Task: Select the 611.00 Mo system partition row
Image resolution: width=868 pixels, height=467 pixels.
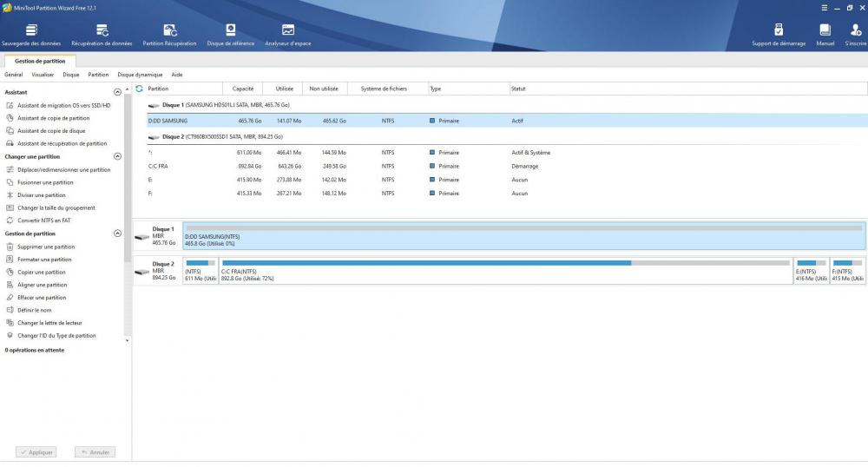Action: pos(507,153)
